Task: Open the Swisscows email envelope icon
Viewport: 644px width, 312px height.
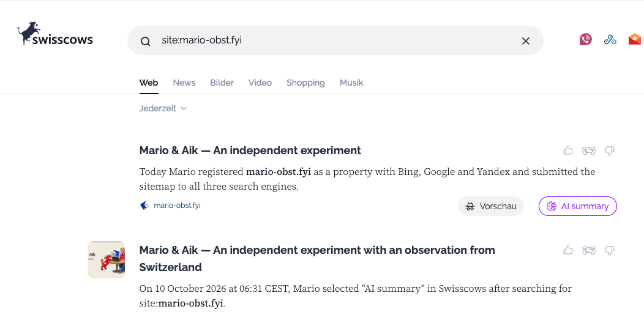Action: pos(635,39)
